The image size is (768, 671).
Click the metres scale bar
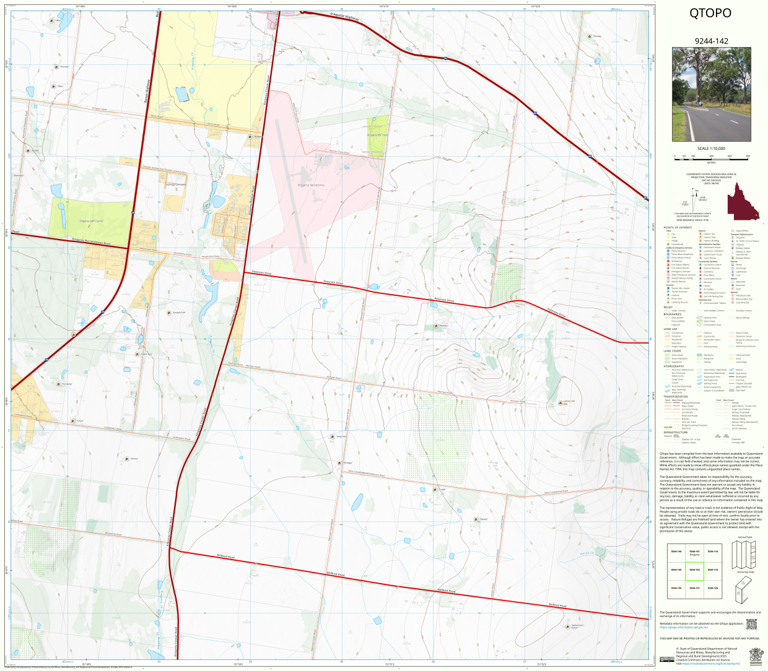point(711,157)
